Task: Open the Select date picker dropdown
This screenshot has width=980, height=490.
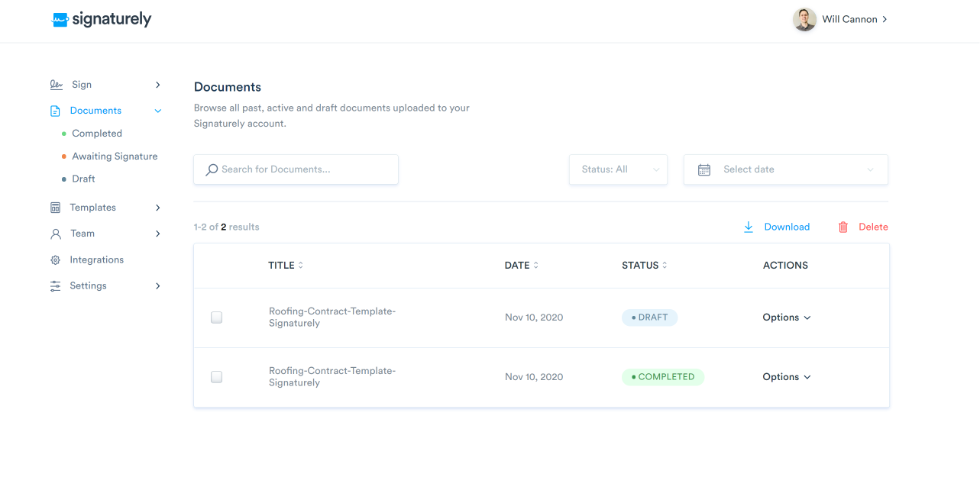Action: 785,169
